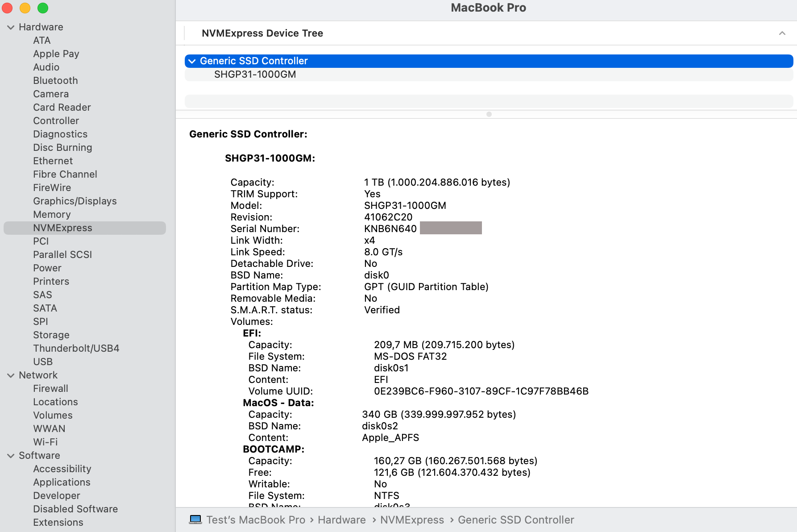
Task: Select Generic SSD Controller tree row
Action: coord(489,61)
